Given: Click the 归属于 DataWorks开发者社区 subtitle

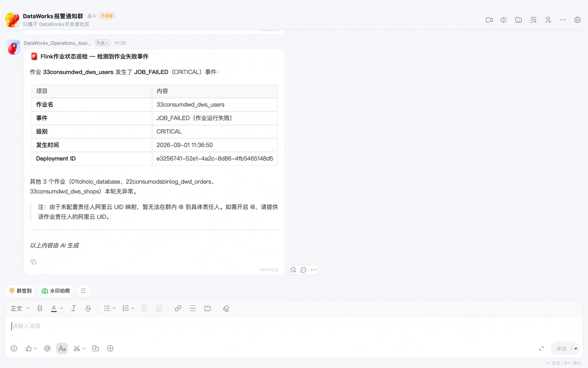Looking at the screenshot, I should [56, 24].
